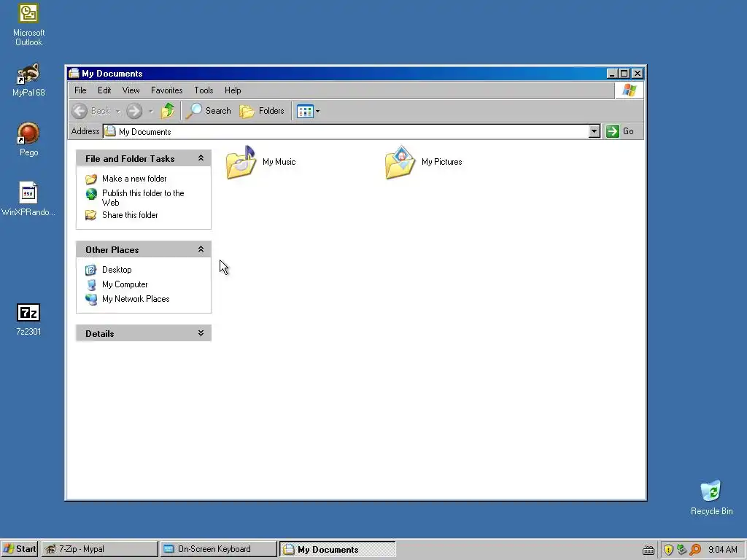Viewport: 747px width, 560px height.
Task: Go to Desktop in Other Places
Action: (x=117, y=270)
